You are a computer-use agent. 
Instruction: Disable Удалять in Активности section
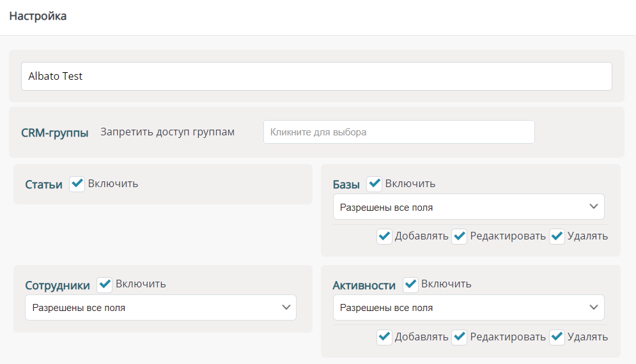pos(557,337)
